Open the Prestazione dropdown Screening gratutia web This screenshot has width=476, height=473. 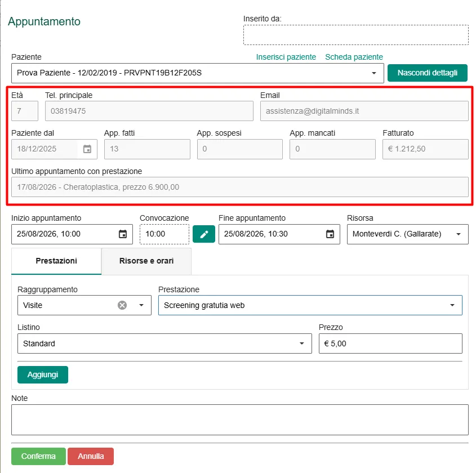coord(310,305)
